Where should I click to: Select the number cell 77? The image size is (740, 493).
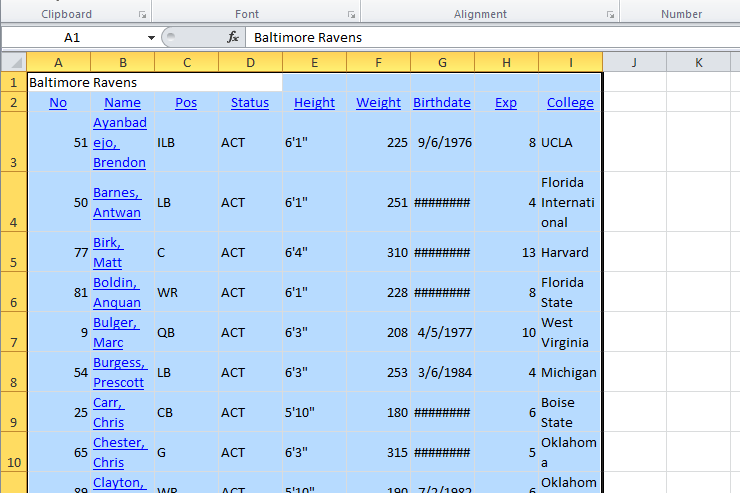pos(59,252)
